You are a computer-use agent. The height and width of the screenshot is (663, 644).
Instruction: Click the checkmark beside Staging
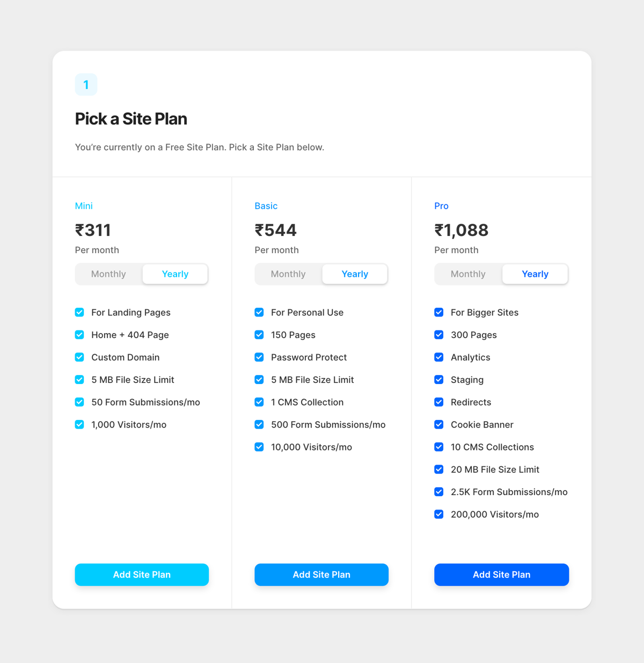(x=438, y=379)
